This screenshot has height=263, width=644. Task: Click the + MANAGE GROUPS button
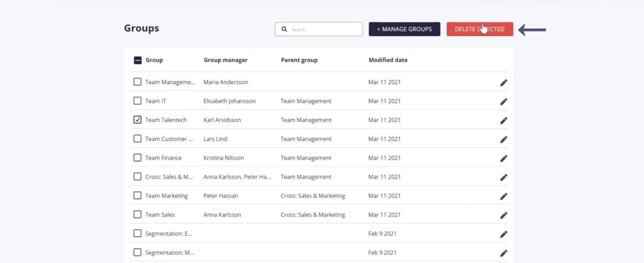[404, 29]
